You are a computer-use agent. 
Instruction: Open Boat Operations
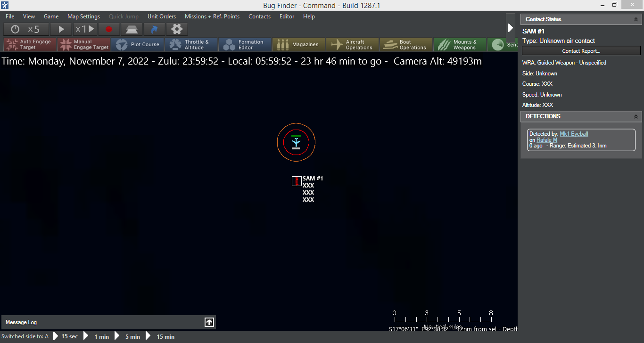point(406,44)
